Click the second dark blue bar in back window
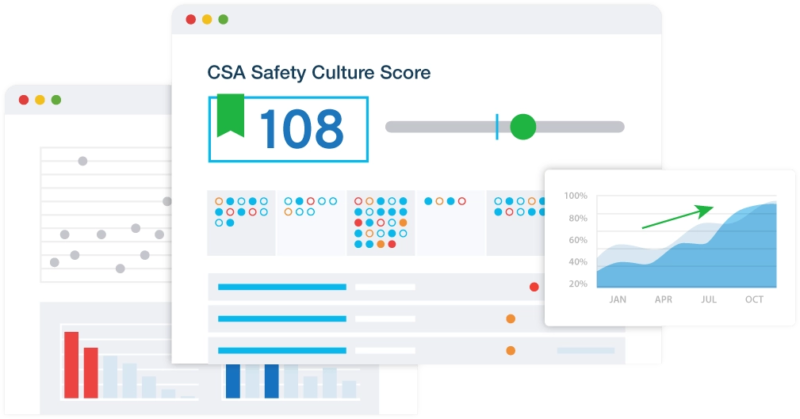This screenshot has width=800, height=419. 271,381
